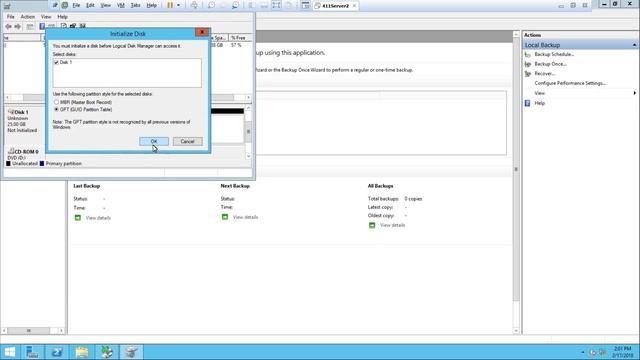Open Help in Actions pane
This screenshot has height=360, width=640.
click(x=540, y=103)
